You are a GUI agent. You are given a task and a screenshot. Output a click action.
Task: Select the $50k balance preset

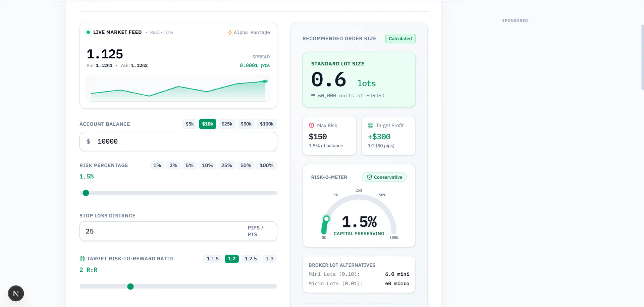pyautogui.click(x=246, y=124)
